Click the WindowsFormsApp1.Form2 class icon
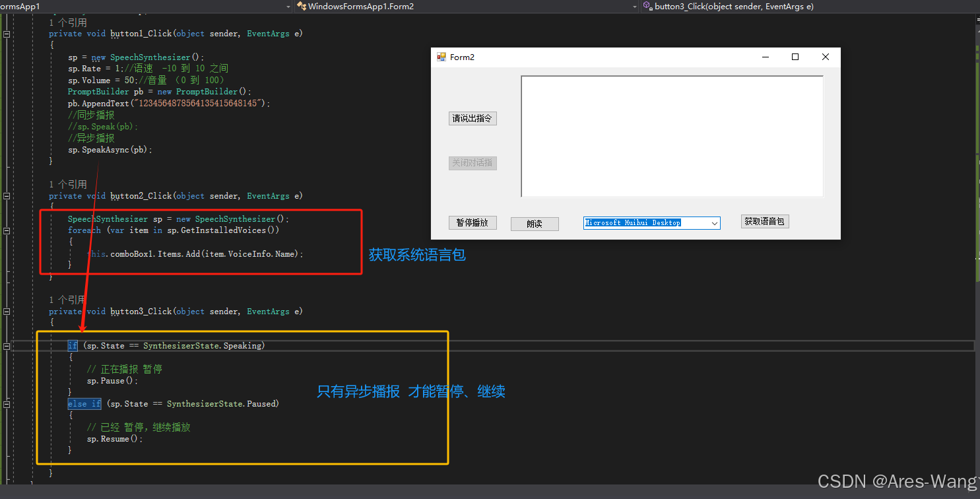Viewport: 980px width, 499px height. click(302, 6)
